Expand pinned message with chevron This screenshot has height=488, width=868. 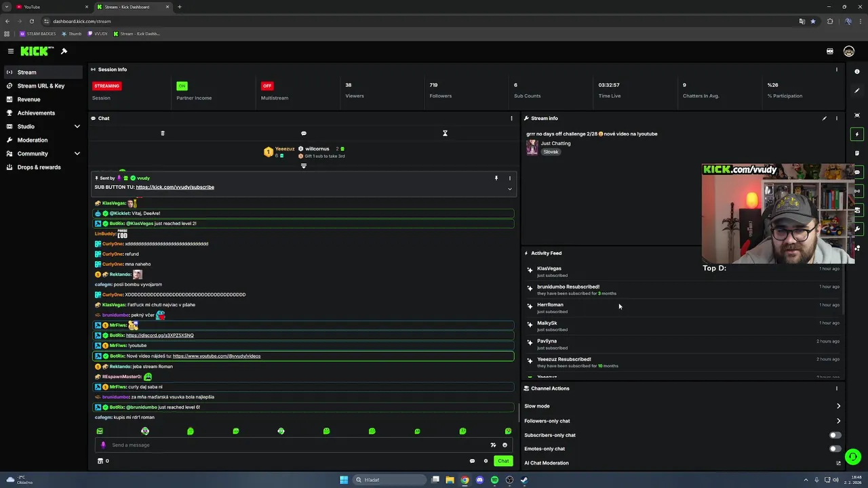510,189
